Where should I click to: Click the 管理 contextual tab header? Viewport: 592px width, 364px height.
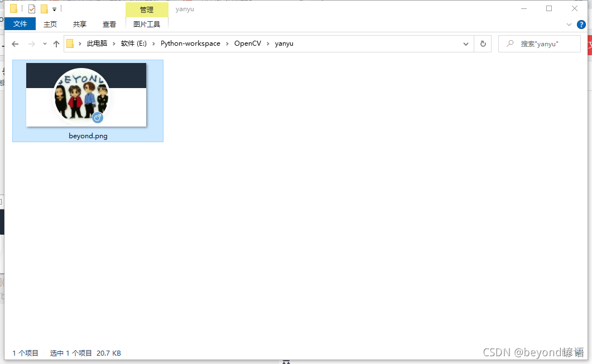point(147,9)
